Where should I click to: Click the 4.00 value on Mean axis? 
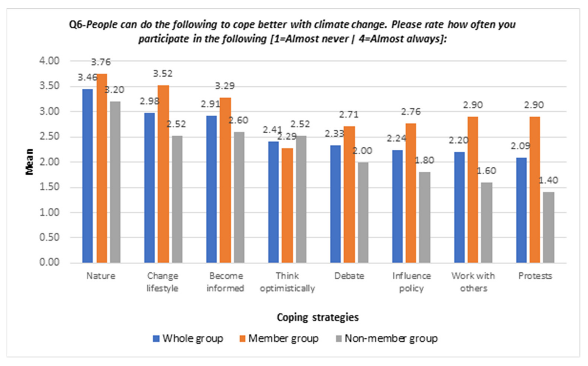49,61
